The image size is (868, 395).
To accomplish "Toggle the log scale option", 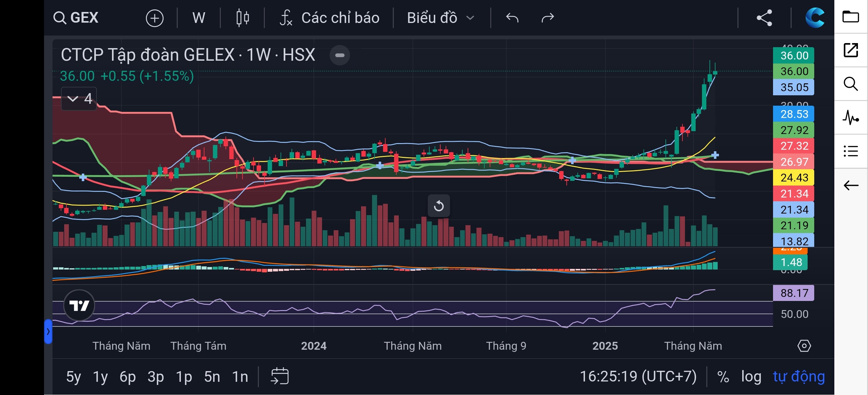I will [x=751, y=376].
